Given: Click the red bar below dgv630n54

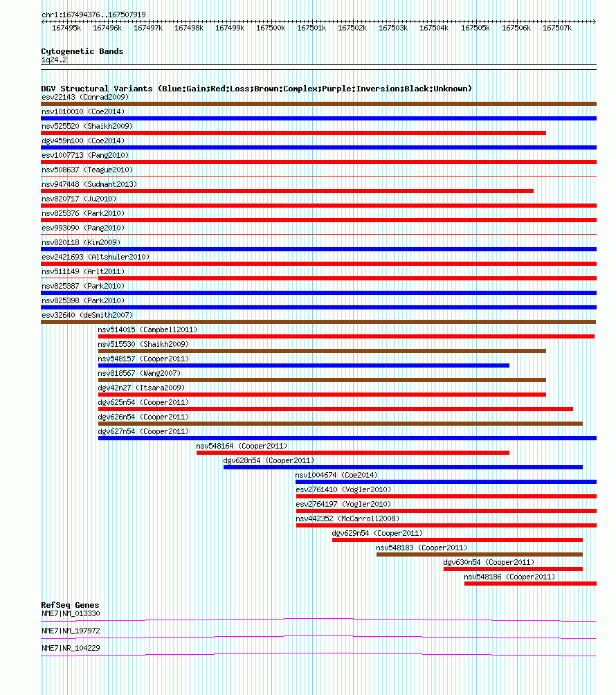Looking at the screenshot, I should pyautogui.click(x=513, y=570).
